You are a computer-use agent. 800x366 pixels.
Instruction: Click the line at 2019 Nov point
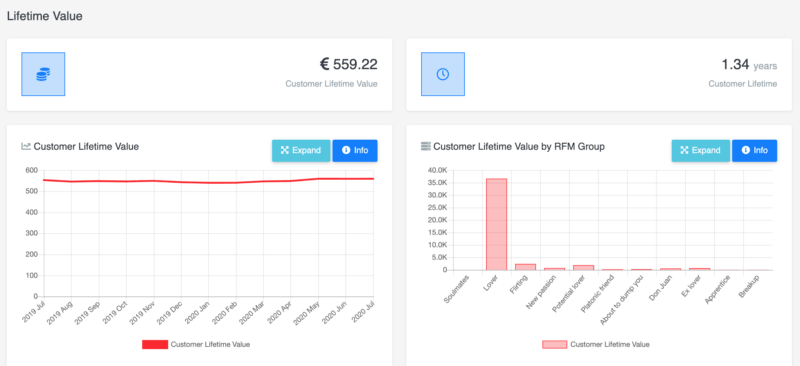coord(154,181)
